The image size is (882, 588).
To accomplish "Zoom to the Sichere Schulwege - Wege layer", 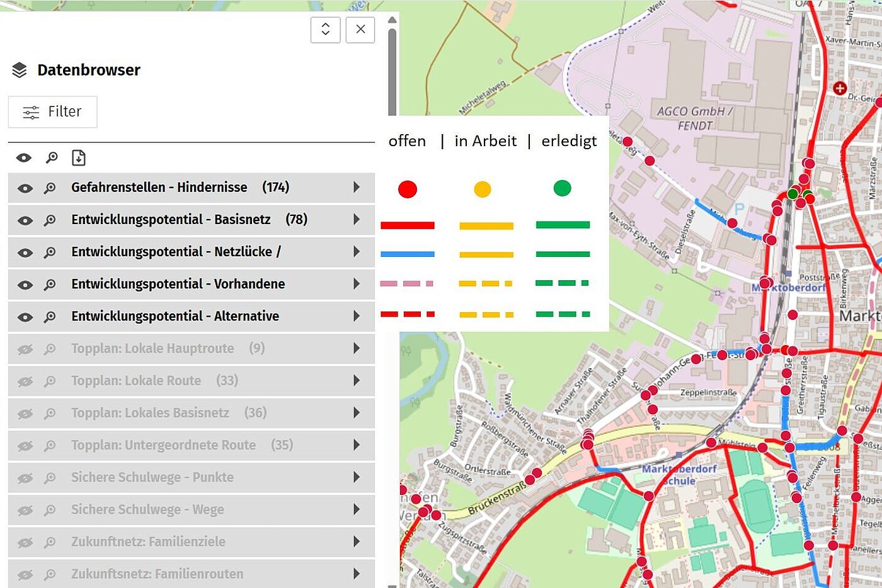I will coord(50,511).
